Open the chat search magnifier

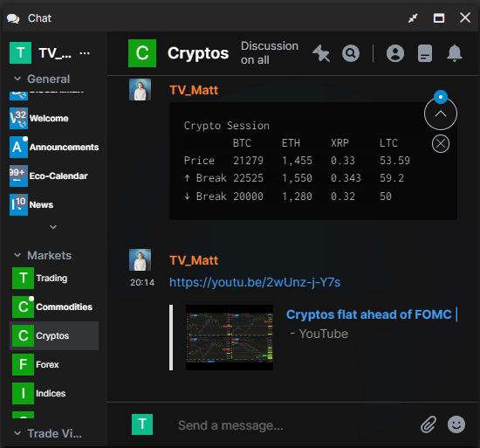tap(351, 53)
